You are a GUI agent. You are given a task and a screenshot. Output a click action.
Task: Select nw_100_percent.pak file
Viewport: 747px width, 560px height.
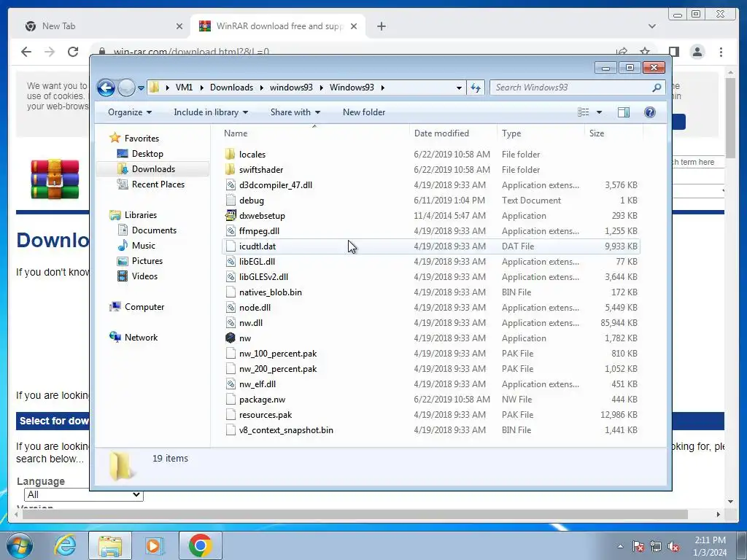click(x=278, y=354)
